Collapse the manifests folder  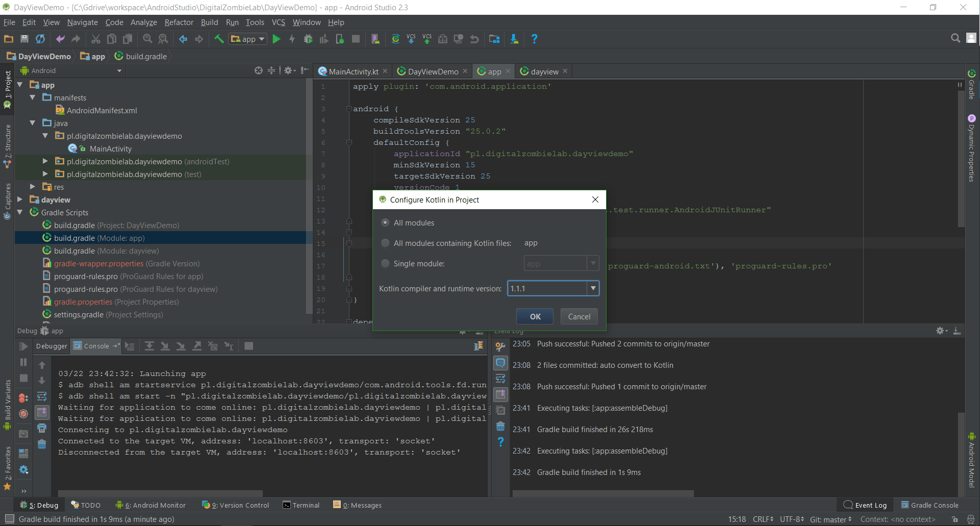pyautogui.click(x=33, y=97)
